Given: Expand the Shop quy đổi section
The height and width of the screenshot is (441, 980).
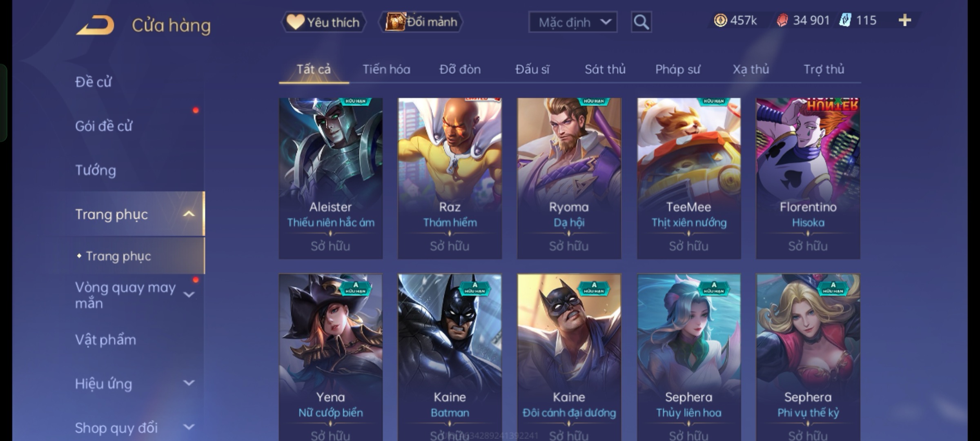Looking at the screenshot, I should pos(189,427).
